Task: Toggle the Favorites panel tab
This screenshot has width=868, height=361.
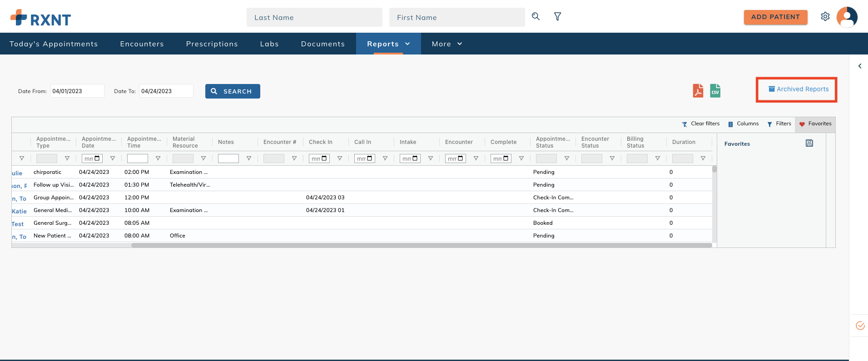Action: coord(815,124)
